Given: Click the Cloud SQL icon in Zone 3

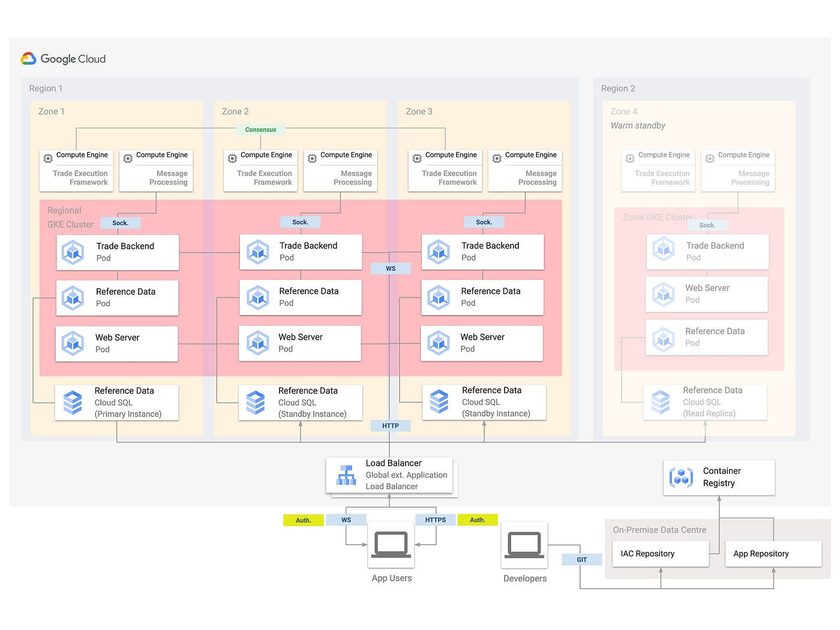Looking at the screenshot, I should pyautogui.click(x=439, y=402).
